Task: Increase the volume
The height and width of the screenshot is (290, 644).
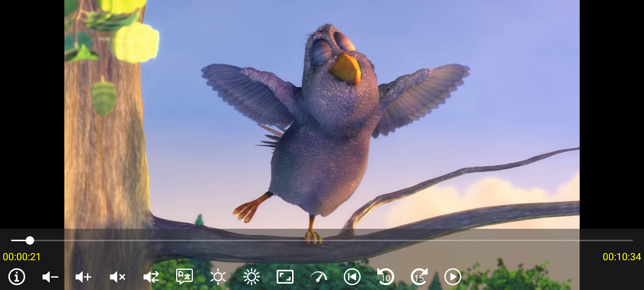Action: click(x=83, y=277)
